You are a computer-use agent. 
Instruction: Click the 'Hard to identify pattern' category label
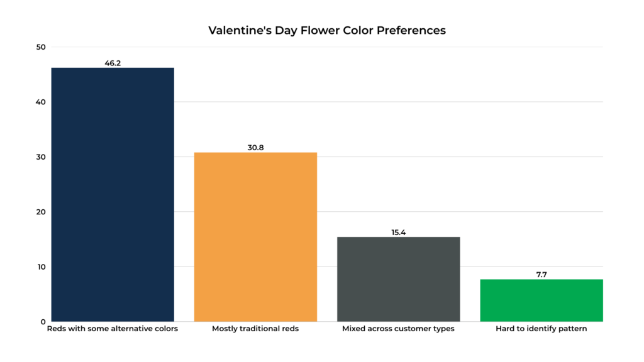tap(541, 329)
